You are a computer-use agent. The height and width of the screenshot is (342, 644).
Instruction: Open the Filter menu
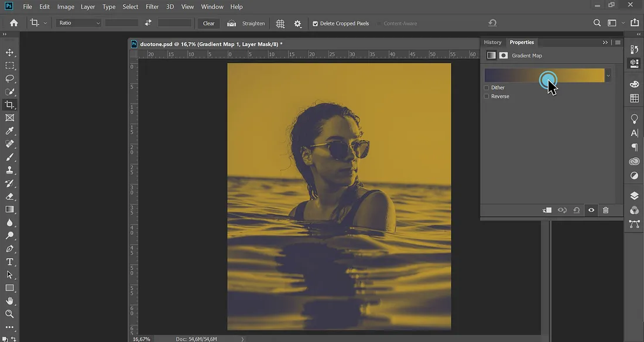(152, 6)
